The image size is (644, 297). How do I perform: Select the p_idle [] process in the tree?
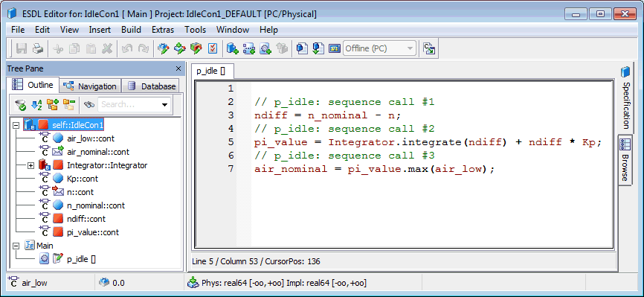[81, 259]
